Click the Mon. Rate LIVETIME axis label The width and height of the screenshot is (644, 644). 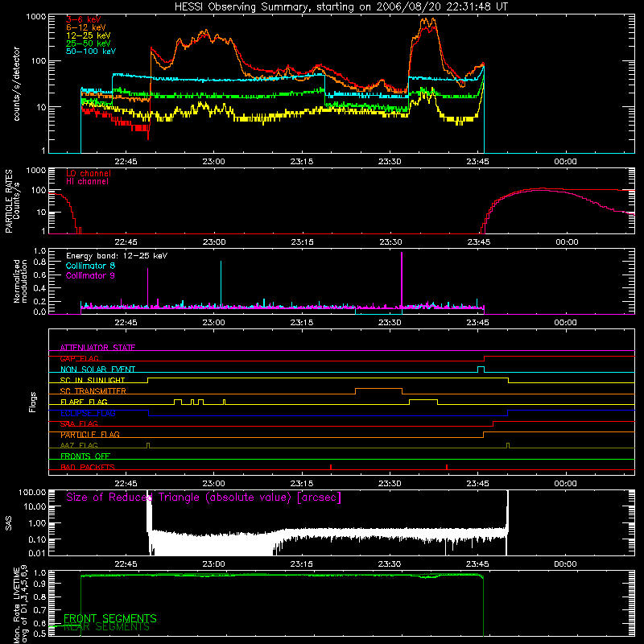coord(20,605)
